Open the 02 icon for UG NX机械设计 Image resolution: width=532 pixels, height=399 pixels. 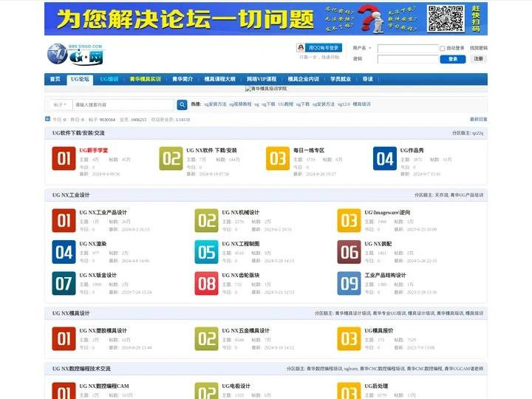coord(206,220)
